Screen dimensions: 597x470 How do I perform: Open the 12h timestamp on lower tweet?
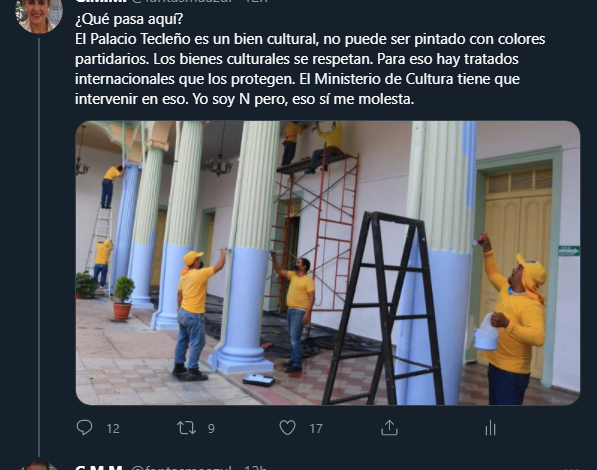click(x=255, y=468)
